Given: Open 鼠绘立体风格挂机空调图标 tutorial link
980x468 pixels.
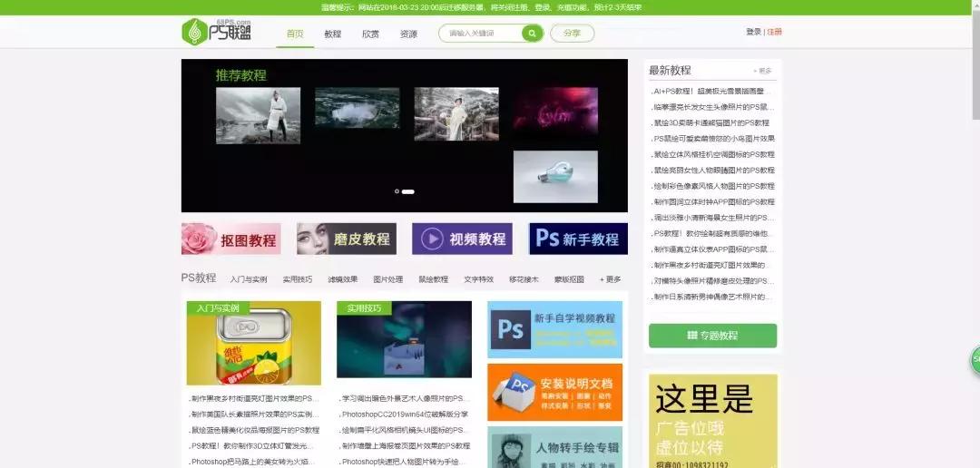Looking at the screenshot, I should [712, 154].
